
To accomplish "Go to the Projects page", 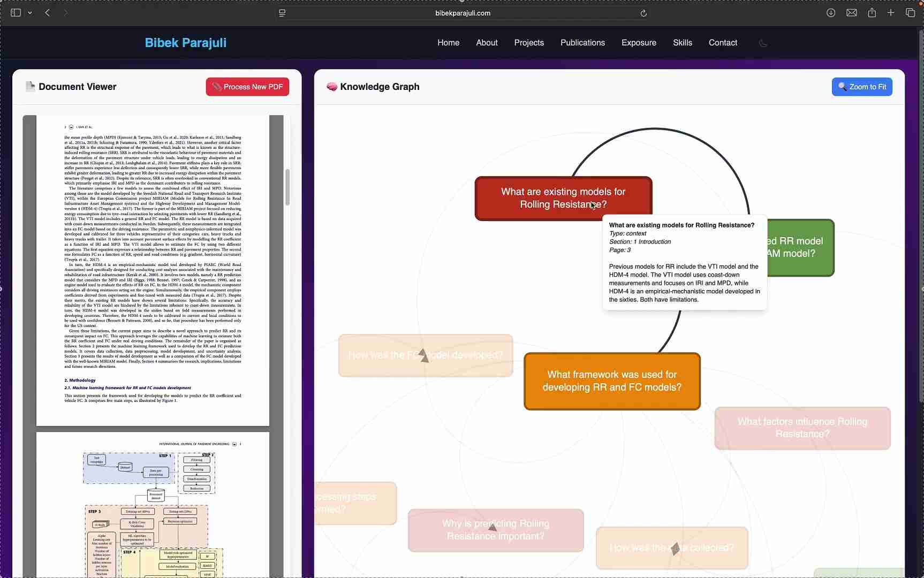I will (529, 43).
